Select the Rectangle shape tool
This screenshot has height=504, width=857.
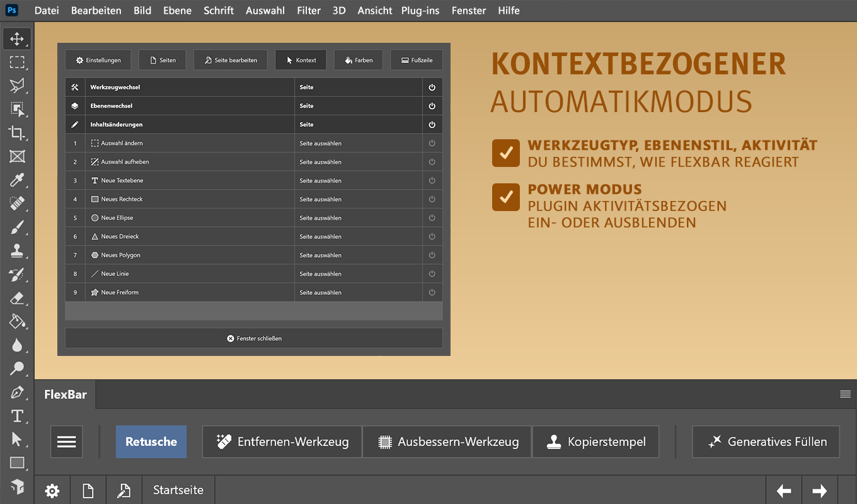click(x=17, y=463)
